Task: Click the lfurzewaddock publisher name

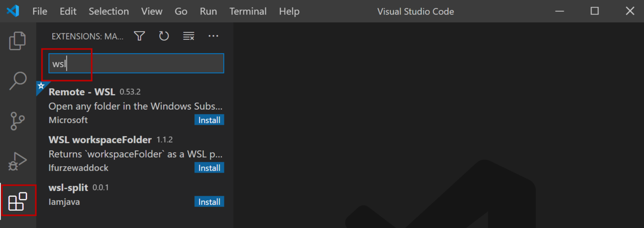Action: pyautogui.click(x=78, y=168)
